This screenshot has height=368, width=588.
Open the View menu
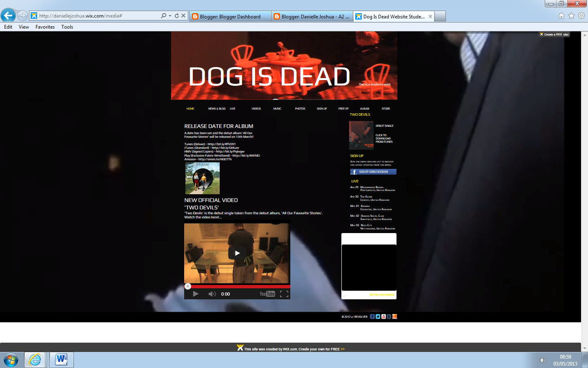(24, 27)
